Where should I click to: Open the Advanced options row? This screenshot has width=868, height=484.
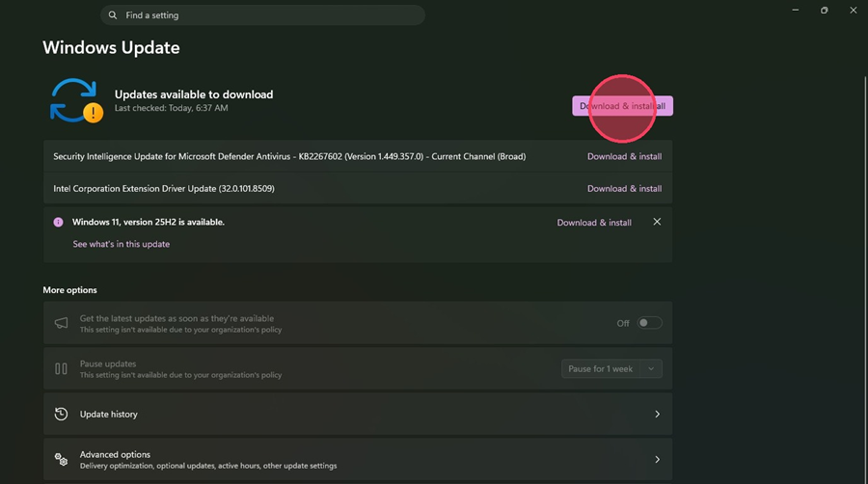coord(358,460)
